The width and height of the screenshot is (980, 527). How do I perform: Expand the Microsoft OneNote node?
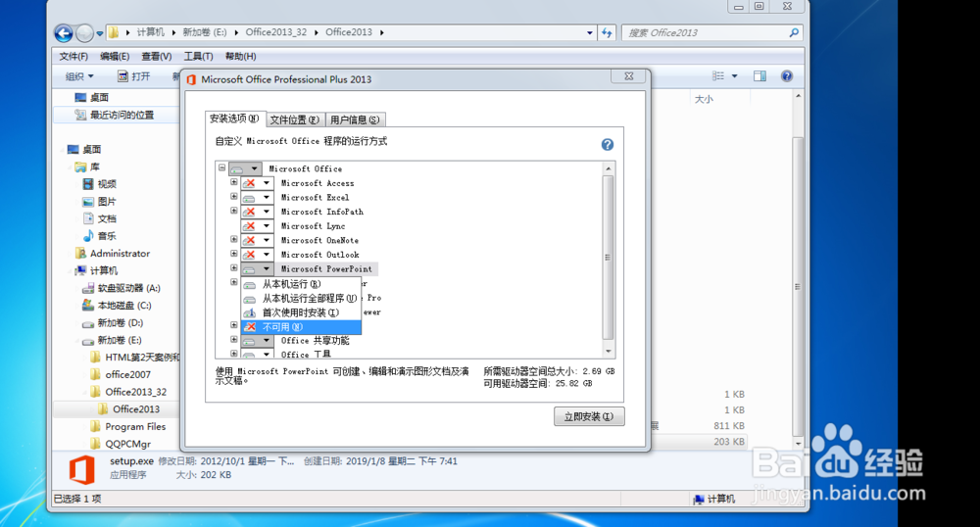(234, 240)
